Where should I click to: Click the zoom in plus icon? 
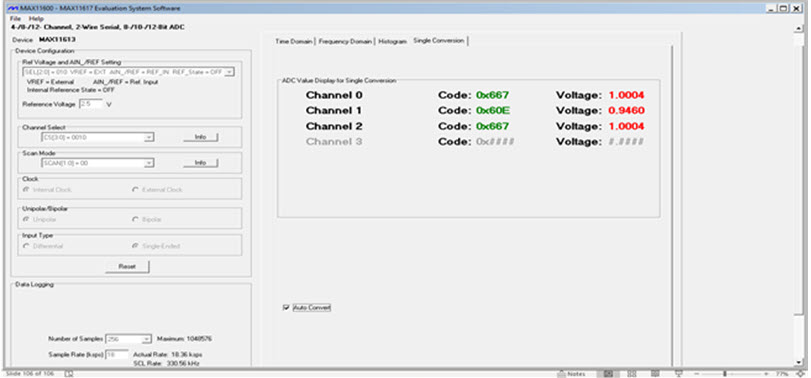coord(766,373)
